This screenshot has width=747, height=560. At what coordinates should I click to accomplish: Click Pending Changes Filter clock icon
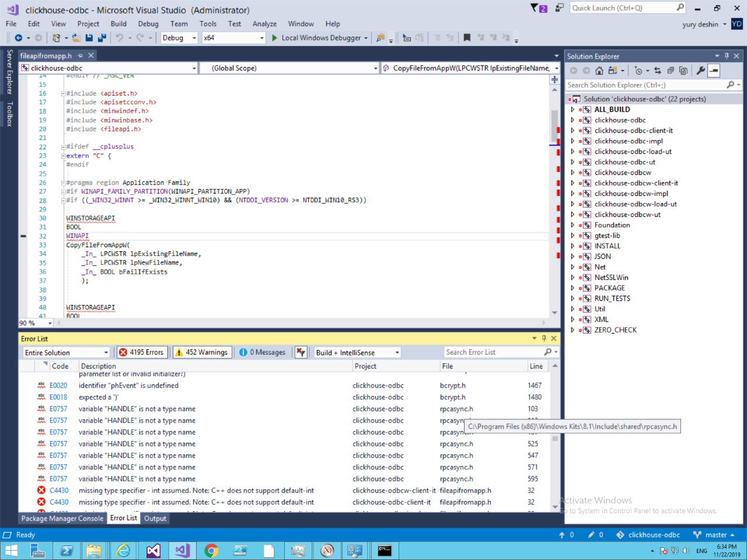[639, 71]
